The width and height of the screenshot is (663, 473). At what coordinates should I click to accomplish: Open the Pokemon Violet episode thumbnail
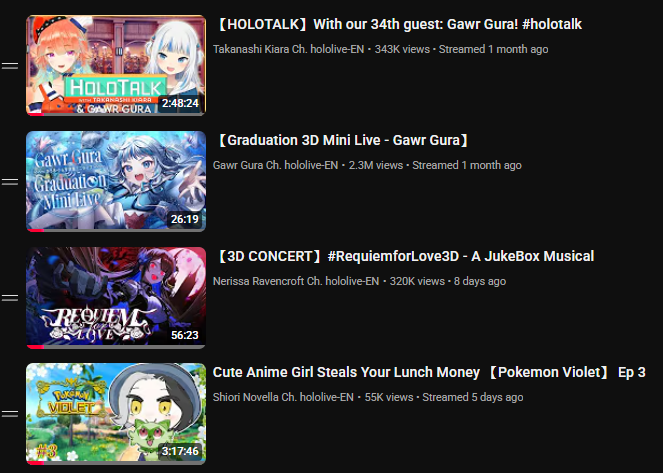(116, 413)
